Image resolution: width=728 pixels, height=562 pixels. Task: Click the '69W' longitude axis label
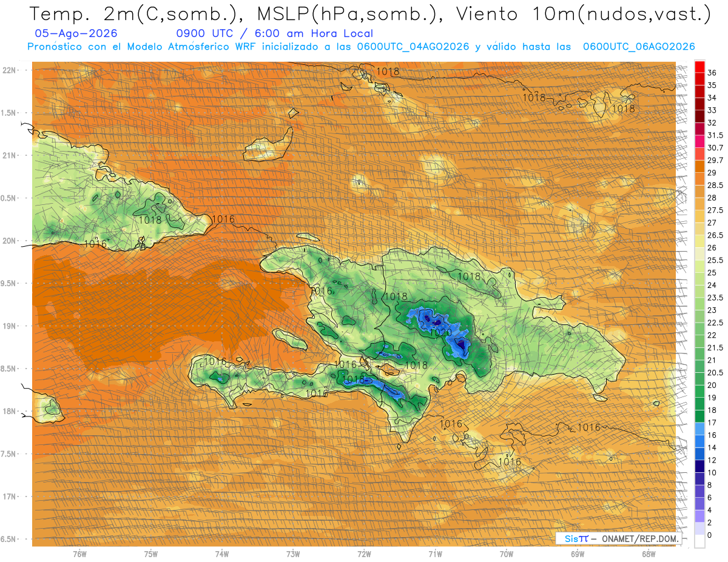click(x=578, y=554)
